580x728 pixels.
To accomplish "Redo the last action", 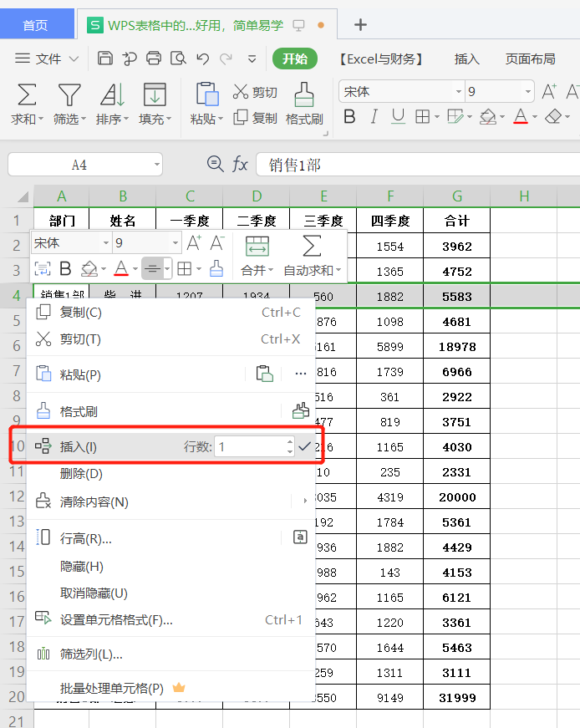I will pyautogui.click(x=226, y=59).
